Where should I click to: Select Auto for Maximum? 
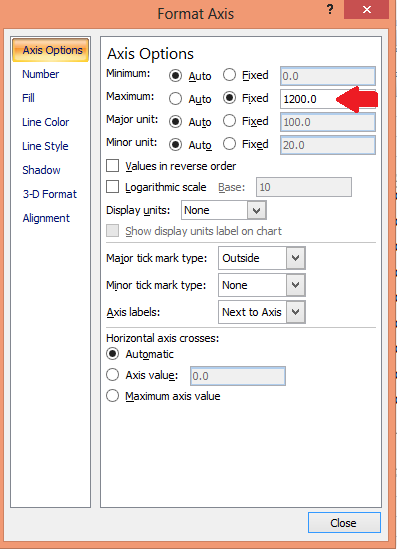175,99
